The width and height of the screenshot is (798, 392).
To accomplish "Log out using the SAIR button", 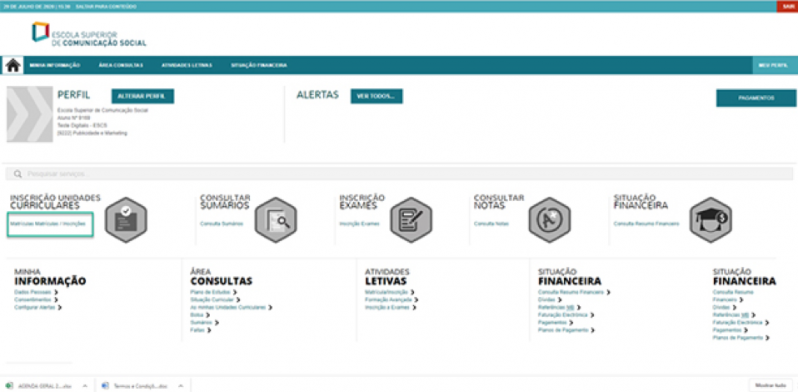I will pyautogui.click(x=787, y=6).
